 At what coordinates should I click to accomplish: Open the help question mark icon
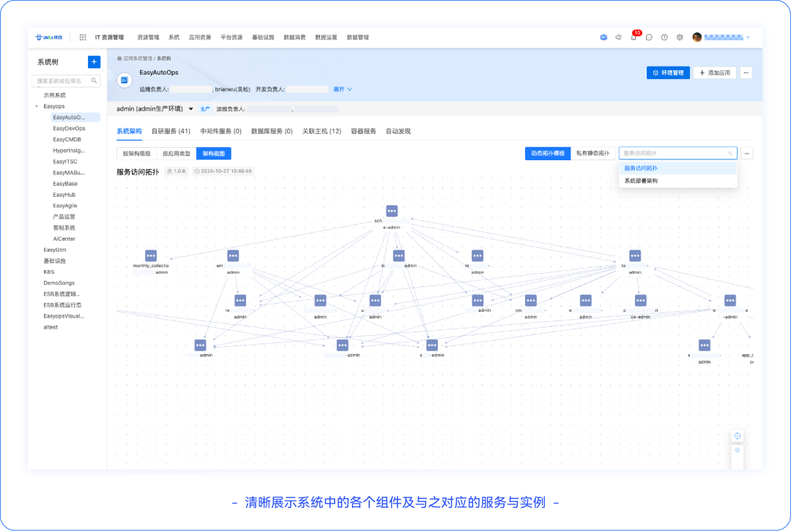(664, 37)
